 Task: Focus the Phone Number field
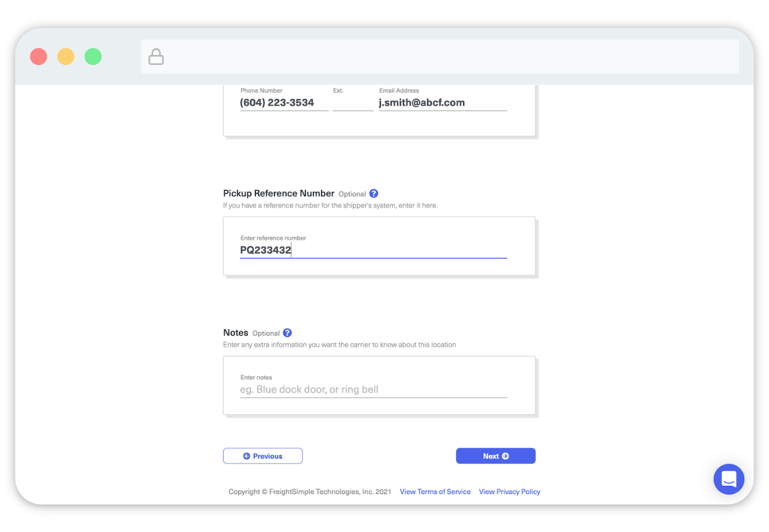tap(284, 103)
